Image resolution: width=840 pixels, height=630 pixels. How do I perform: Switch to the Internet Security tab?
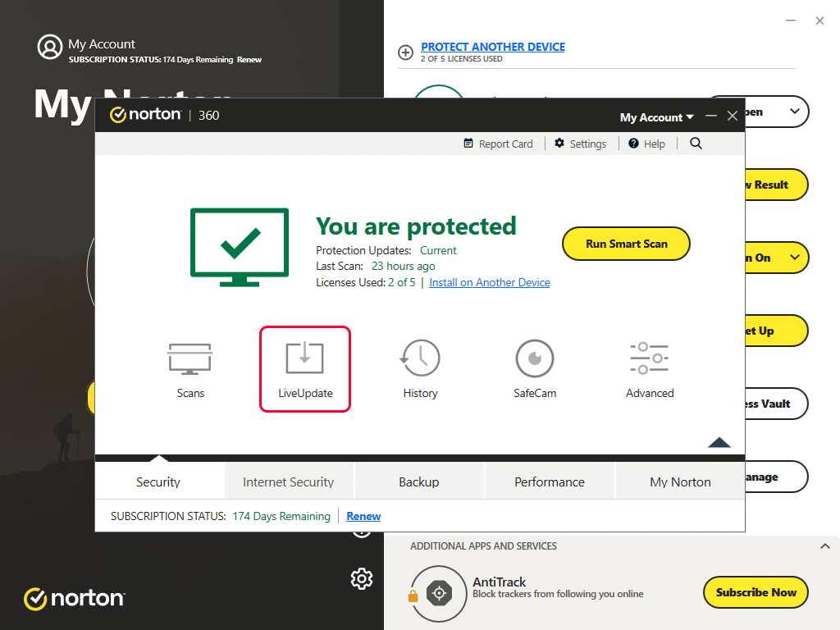click(x=289, y=482)
